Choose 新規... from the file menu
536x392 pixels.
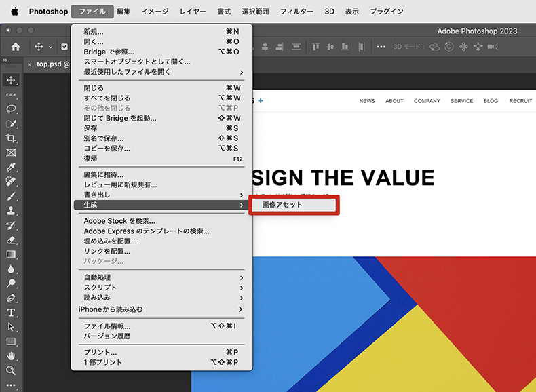pos(161,31)
